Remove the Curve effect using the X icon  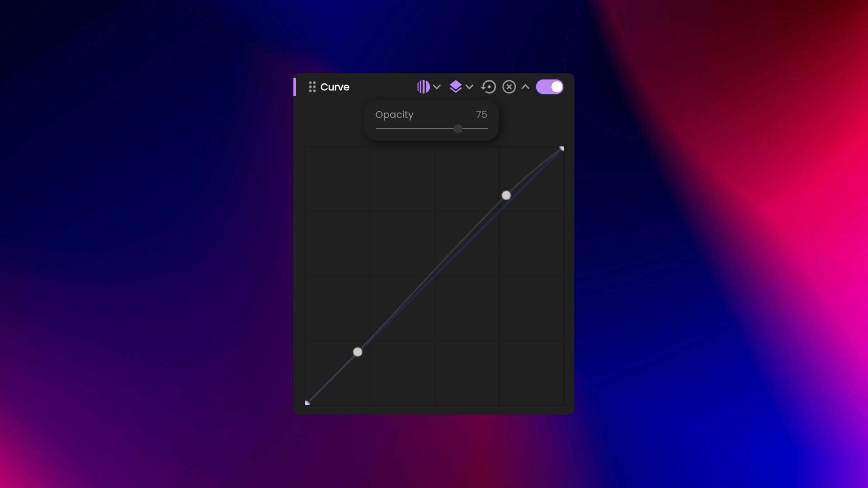(x=509, y=87)
